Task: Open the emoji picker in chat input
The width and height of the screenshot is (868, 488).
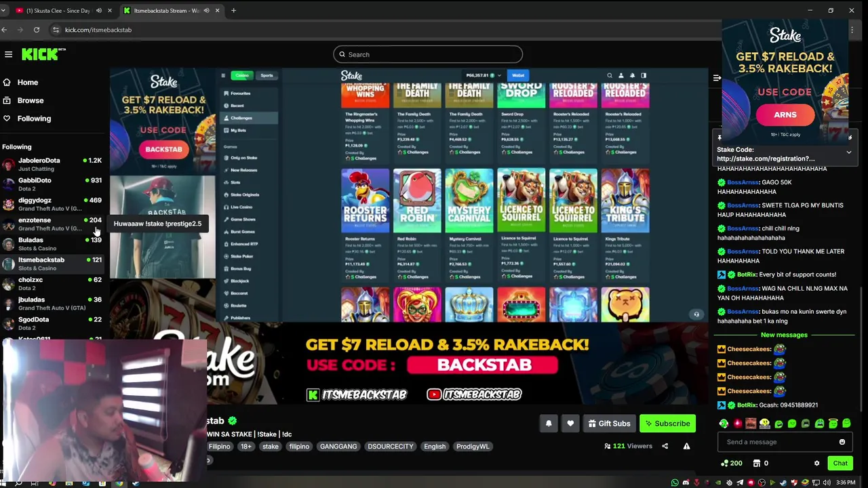Action: click(842, 442)
